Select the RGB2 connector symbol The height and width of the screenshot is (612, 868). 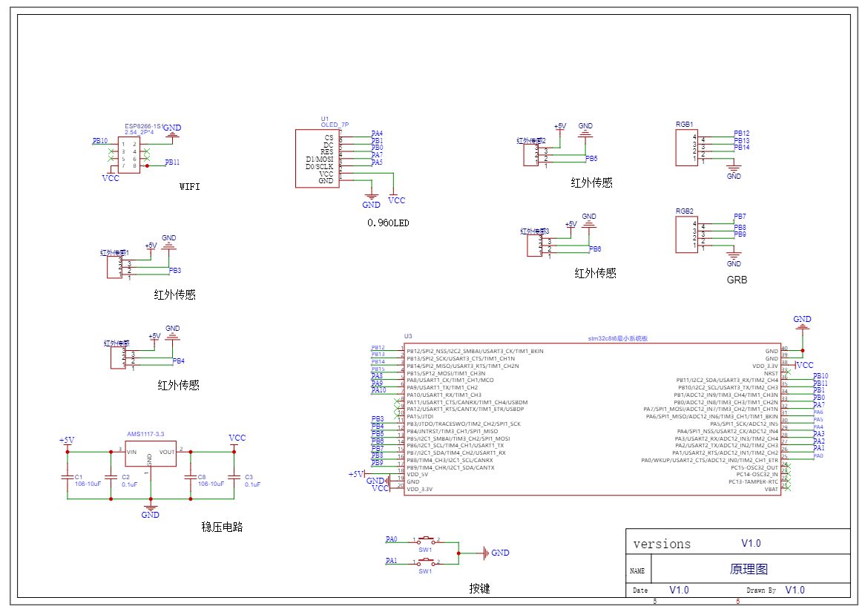pyautogui.click(x=686, y=234)
